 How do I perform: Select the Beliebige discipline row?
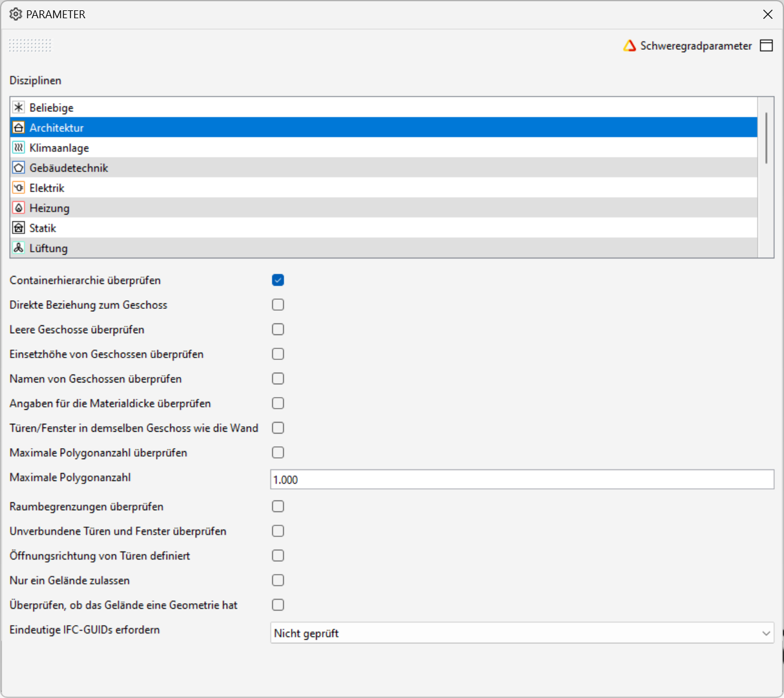click(x=384, y=108)
